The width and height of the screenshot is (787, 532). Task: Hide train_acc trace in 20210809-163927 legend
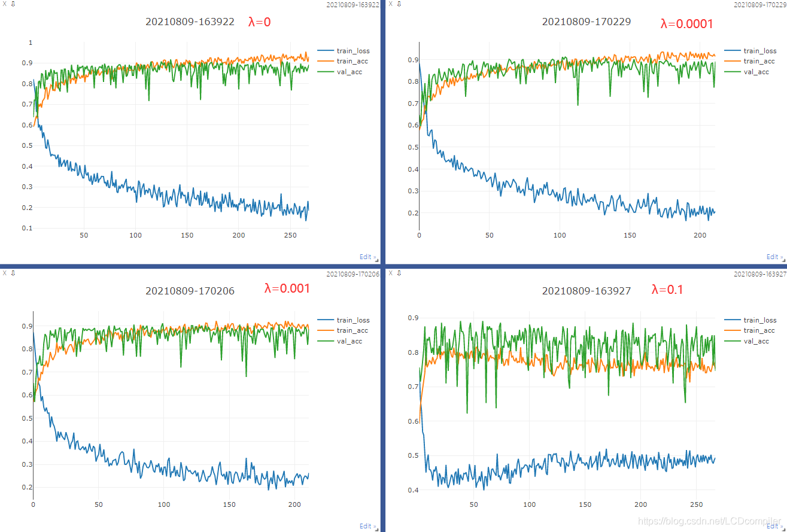click(750, 330)
